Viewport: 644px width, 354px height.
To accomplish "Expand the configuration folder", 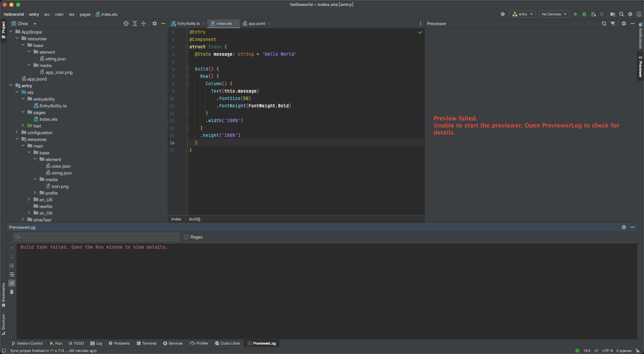I will click(17, 132).
